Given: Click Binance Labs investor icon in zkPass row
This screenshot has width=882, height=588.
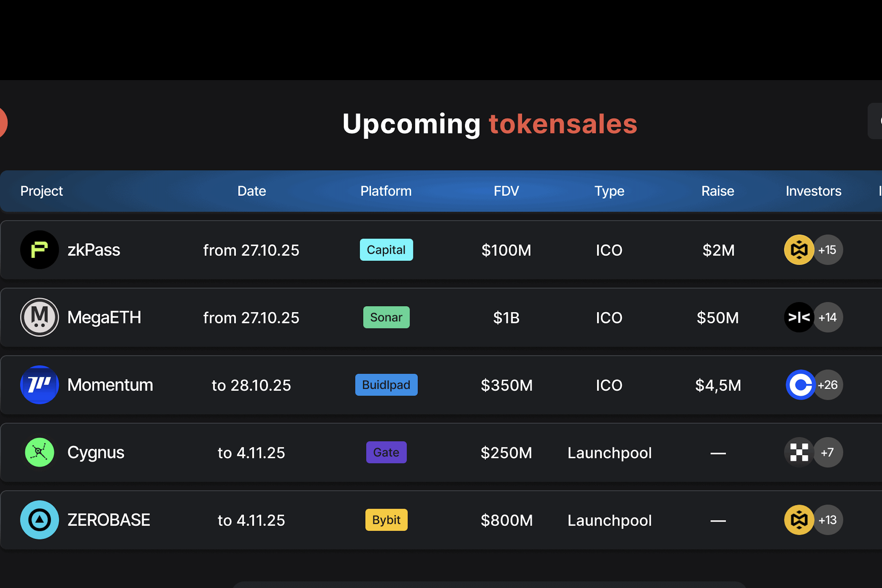Looking at the screenshot, I should 799,250.
